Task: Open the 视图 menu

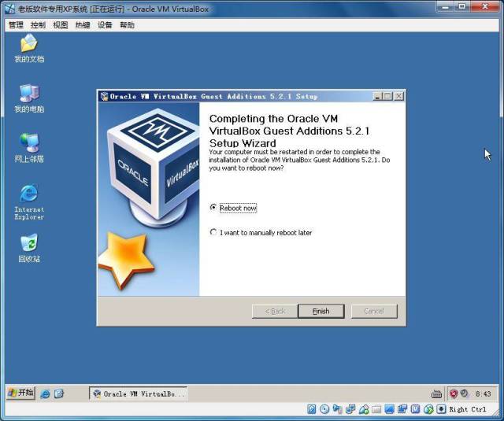Action: click(x=61, y=25)
